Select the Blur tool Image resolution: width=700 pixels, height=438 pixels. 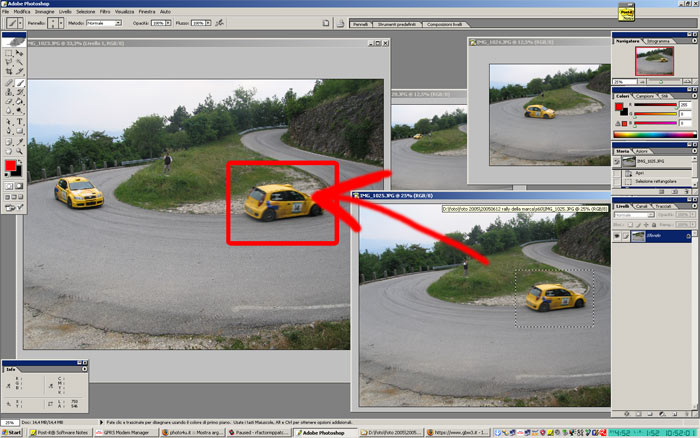[x=8, y=111]
